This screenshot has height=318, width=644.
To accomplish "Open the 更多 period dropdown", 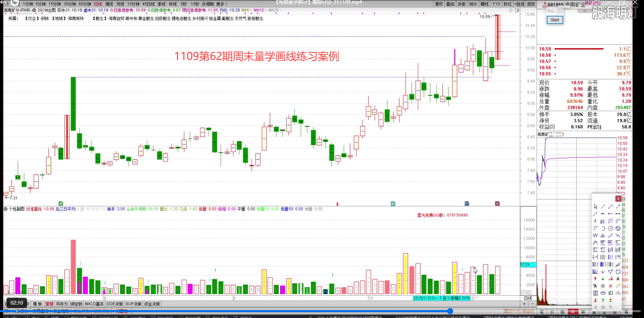I will coord(220,4).
